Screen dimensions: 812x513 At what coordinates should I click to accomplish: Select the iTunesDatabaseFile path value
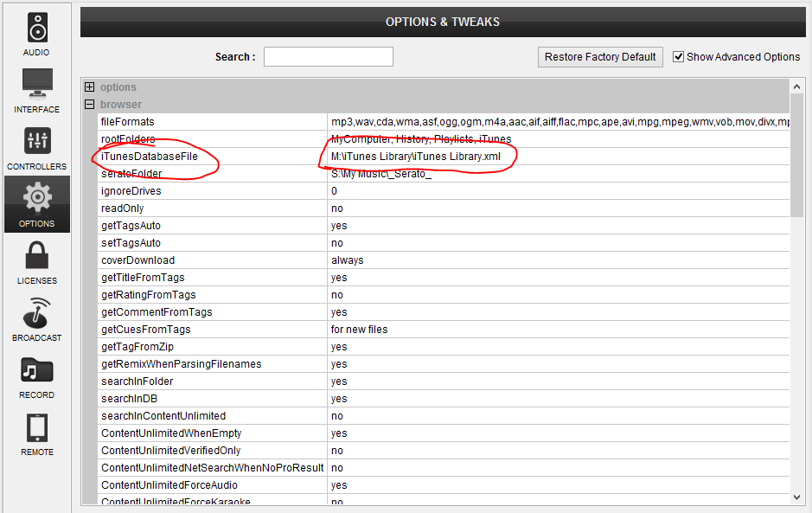click(415, 157)
